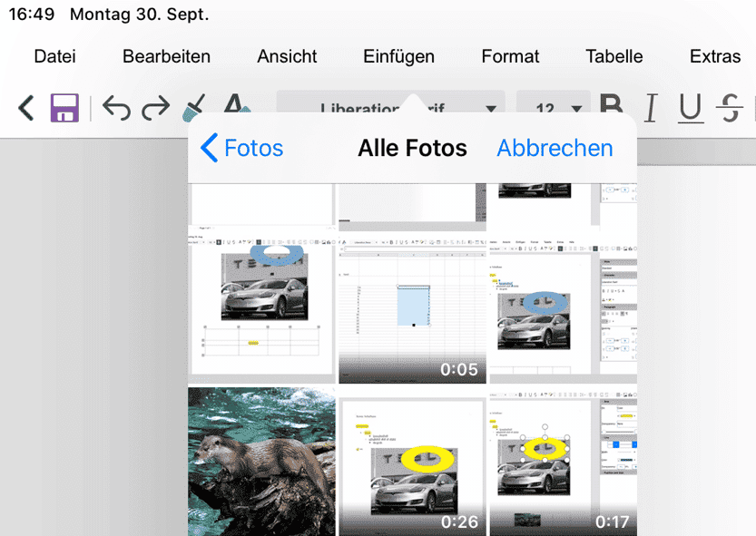
Task: Undo the last action
Action: [115, 108]
